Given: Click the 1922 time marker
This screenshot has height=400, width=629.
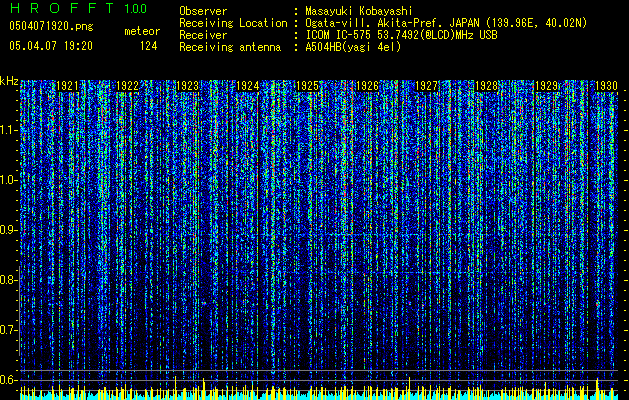Looking at the screenshot, I should pyautogui.click(x=128, y=86).
